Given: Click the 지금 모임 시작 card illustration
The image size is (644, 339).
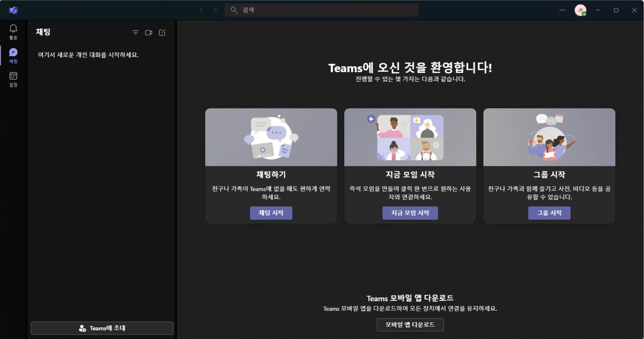Looking at the screenshot, I should coord(410,137).
